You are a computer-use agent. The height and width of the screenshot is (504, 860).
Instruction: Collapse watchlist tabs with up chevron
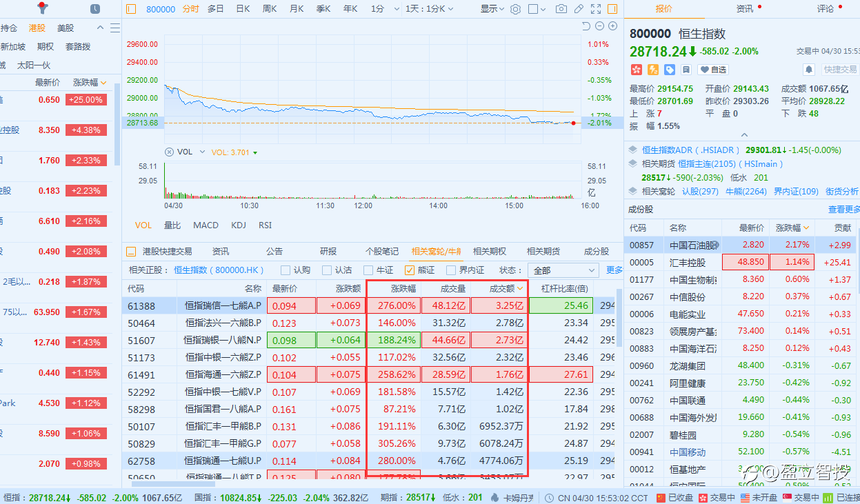click(100, 28)
